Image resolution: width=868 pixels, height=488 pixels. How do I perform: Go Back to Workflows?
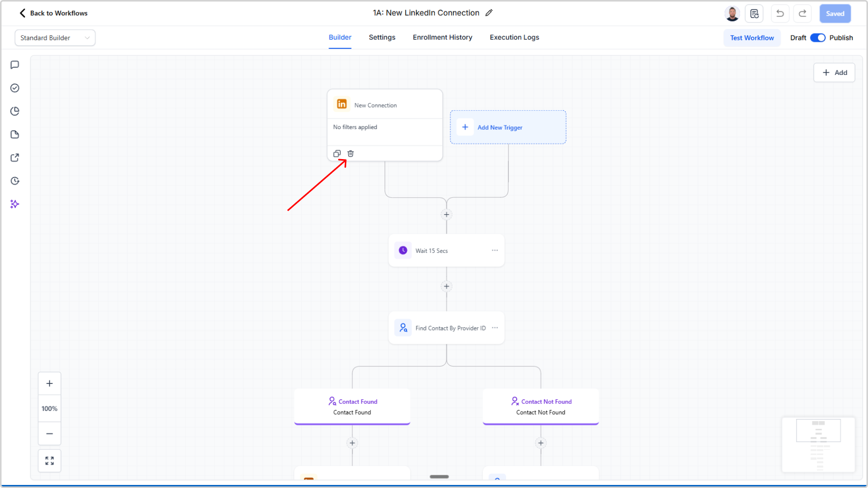pyautogui.click(x=54, y=13)
